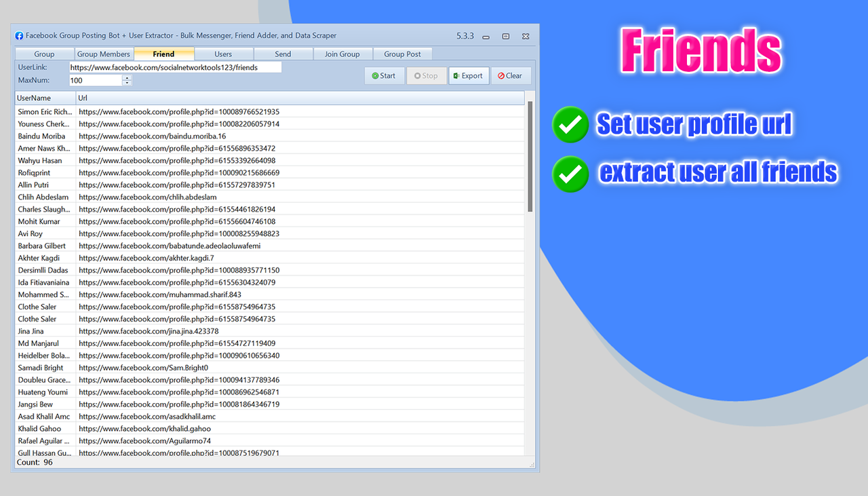This screenshot has height=496, width=868.
Task: Select Samadi Bright row
Action: click(269, 368)
